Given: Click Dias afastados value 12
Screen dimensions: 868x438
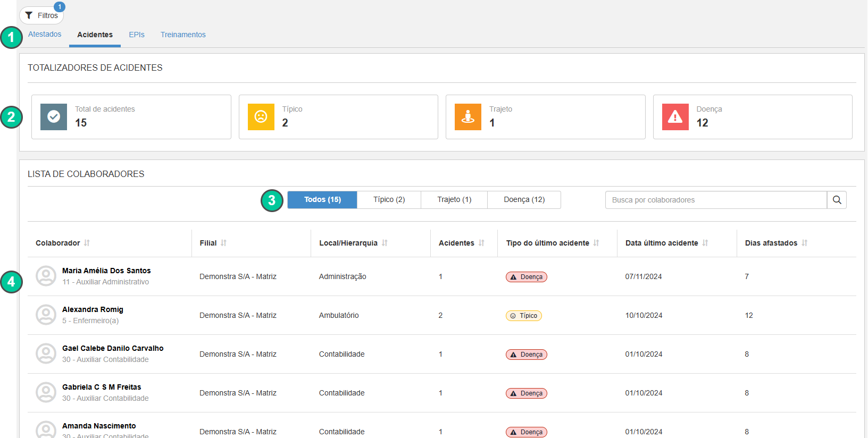Looking at the screenshot, I should tap(749, 315).
